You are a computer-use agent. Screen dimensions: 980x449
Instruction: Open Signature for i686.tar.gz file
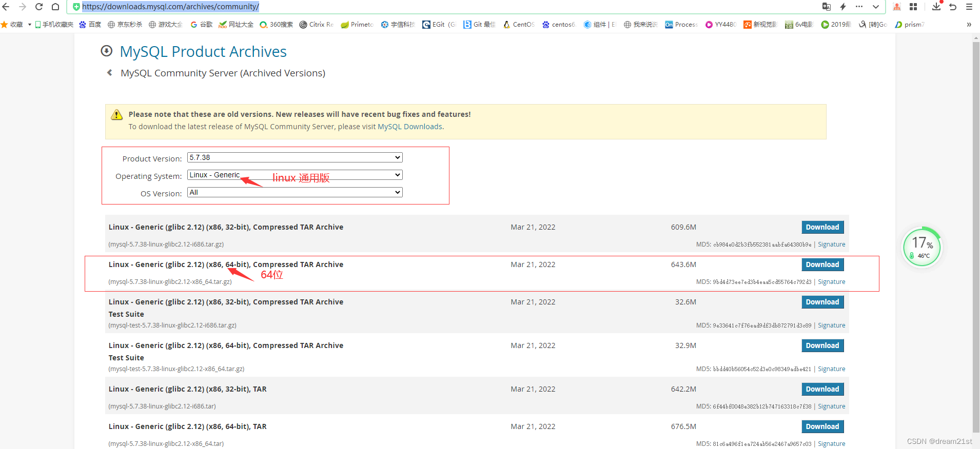coord(831,244)
